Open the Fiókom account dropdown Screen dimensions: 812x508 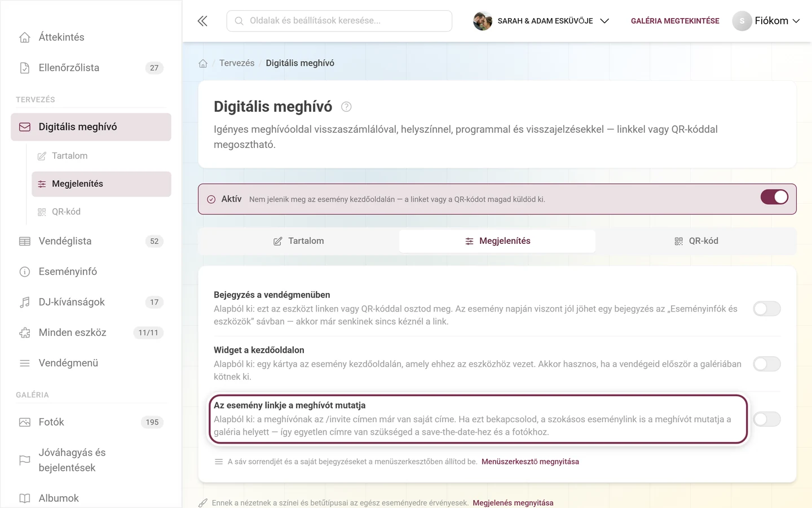(766, 21)
